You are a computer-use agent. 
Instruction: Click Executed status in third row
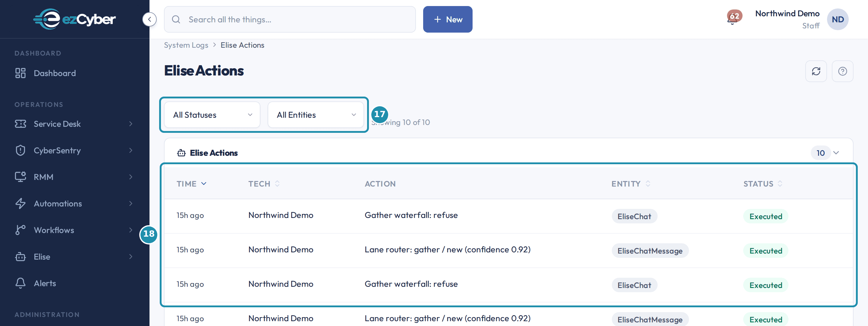[x=765, y=285]
